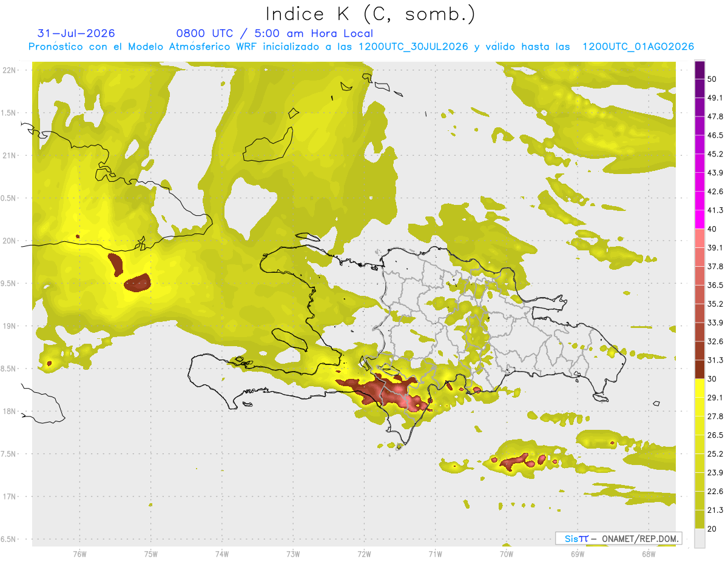Click the '21N' latitude label
Image resolution: width=728 pixels, height=562 pixels.
[x=10, y=155]
